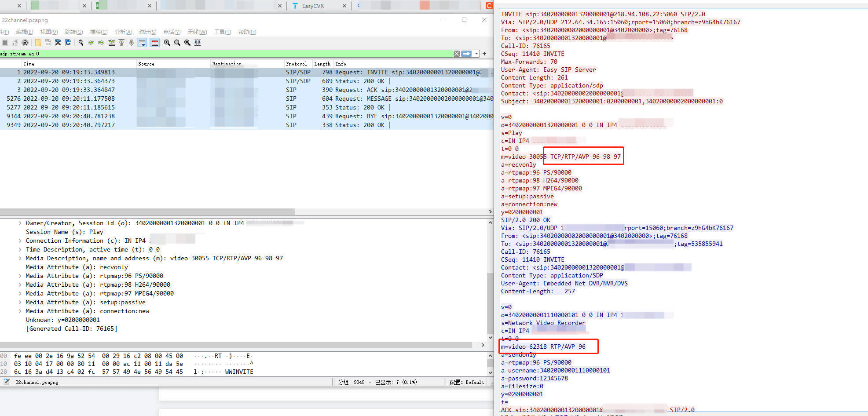Viewport: 868px width, 416px height.
Task: Click the expert info status bar icon
Action: [x=6, y=382]
